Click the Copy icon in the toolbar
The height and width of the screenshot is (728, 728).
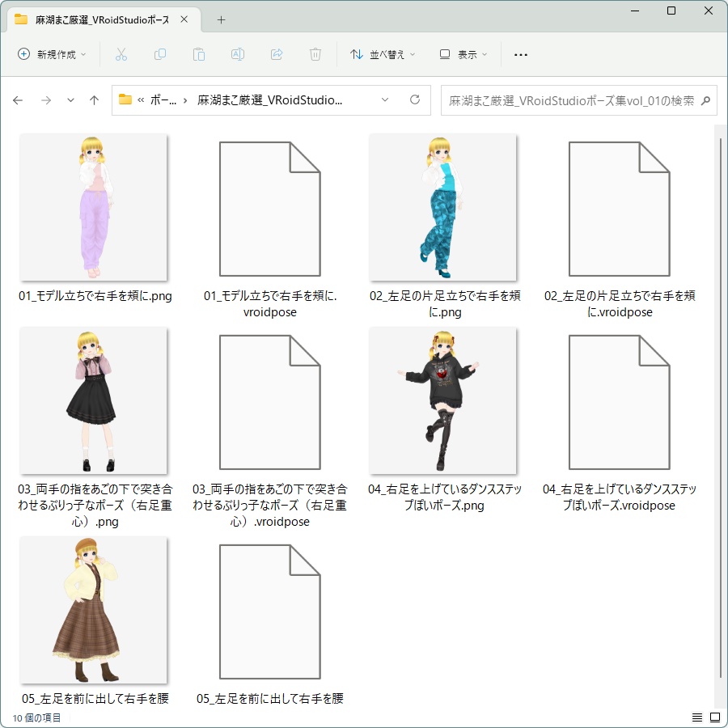pos(159,54)
